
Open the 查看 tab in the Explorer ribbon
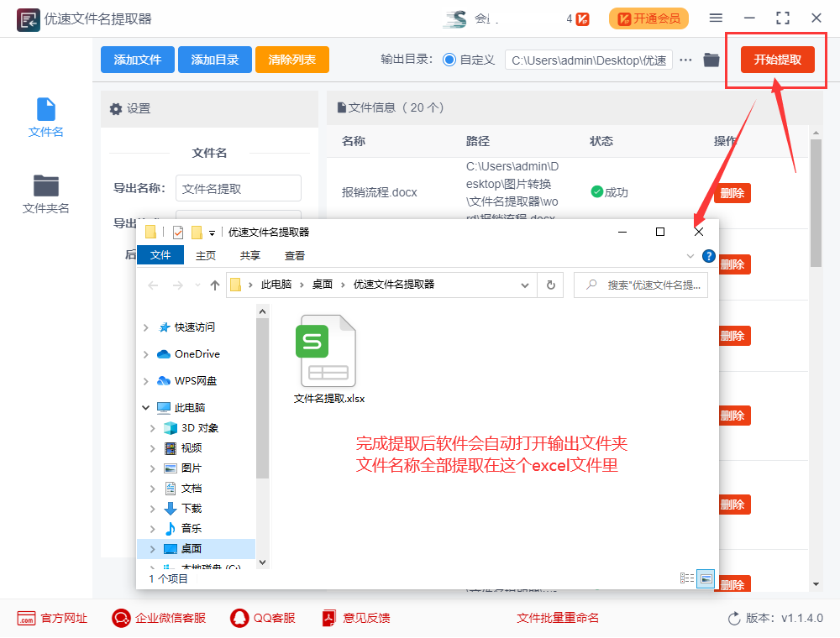pos(296,255)
